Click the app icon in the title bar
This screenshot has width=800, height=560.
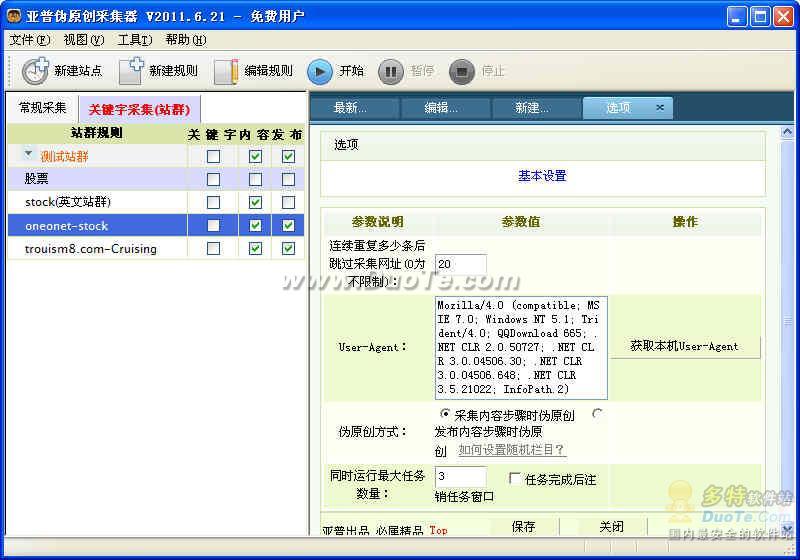pos(14,16)
